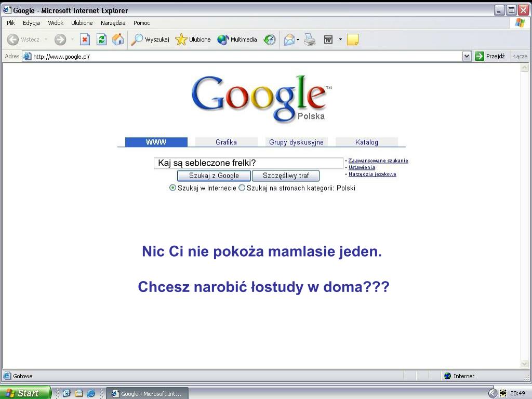Image resolution: width=532 pixels, height=399 pixels.
Task: Click the IE icon in title bar
Action: pyautogui.click(x=7, y=10)
